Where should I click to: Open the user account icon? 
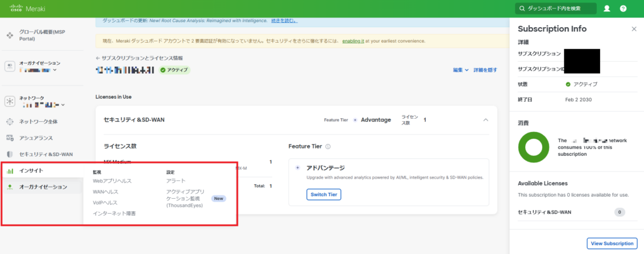pyautogui.click(x=607, y=9)
